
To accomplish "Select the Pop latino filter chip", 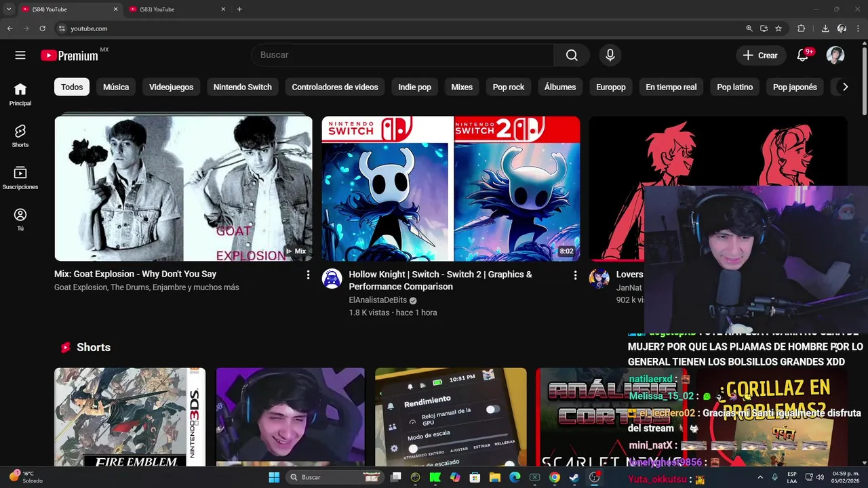I will pyautogui.click(x=735, y=87).
